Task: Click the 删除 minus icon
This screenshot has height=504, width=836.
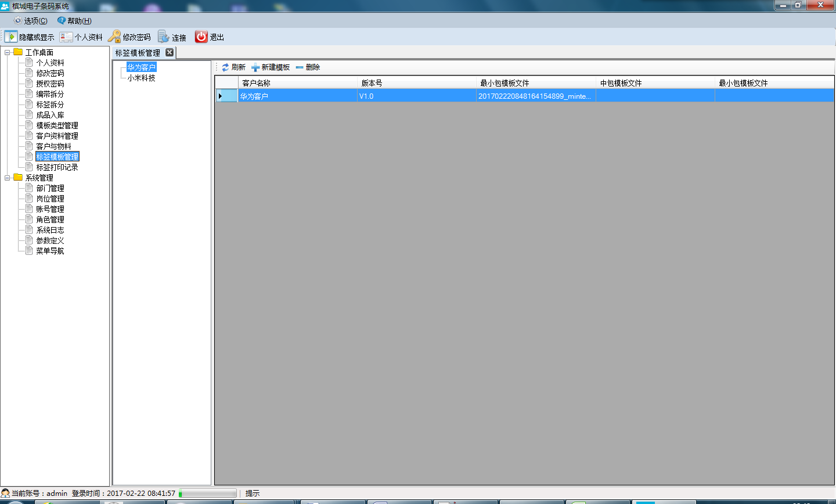Action: tap(300, 67)
